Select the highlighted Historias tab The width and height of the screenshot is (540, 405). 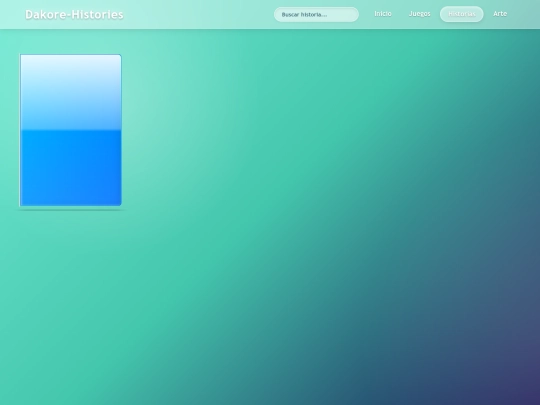point(461,14)
